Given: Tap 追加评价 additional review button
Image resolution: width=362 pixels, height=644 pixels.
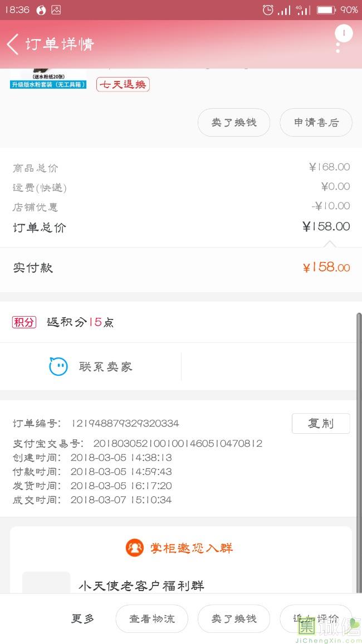Looking at the screenshot, I should pyautogui.click(x=316, y=618).
